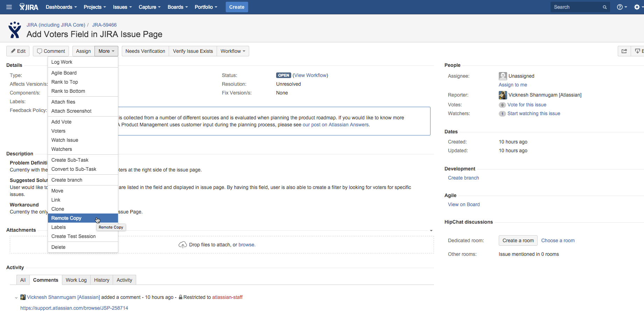Click the export icon button at top right
Image resolution: width=644 pixels, height=315 pixels.
(x=638, y=51)
